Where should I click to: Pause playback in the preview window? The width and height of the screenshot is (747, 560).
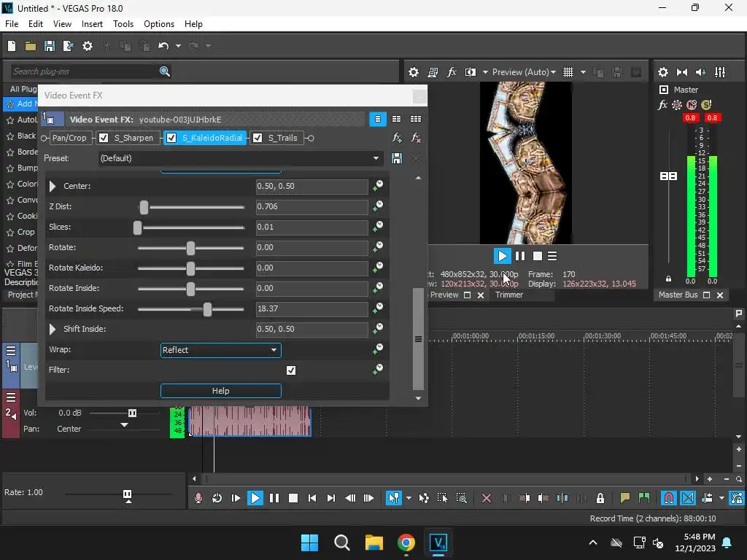(x=519, y=256)
